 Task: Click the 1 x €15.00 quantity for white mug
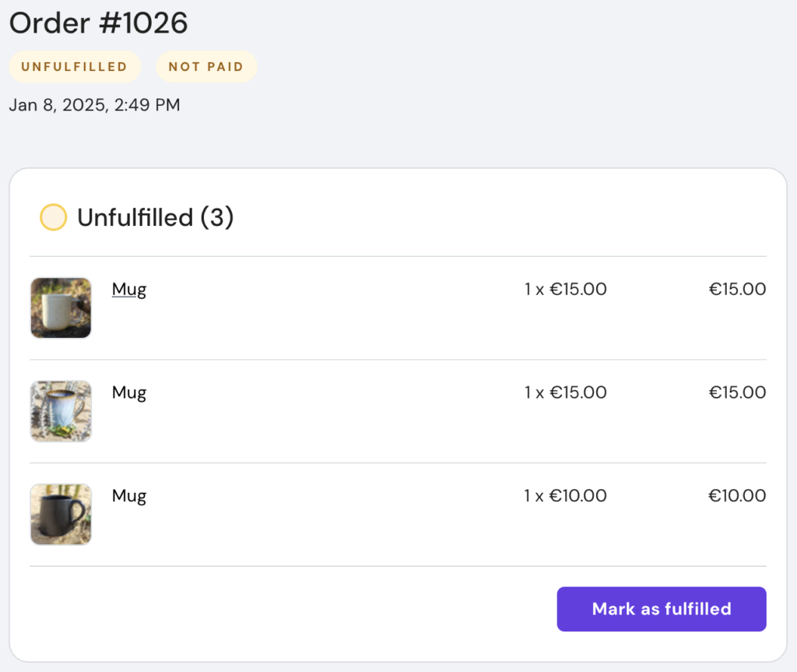pos(565,290)
